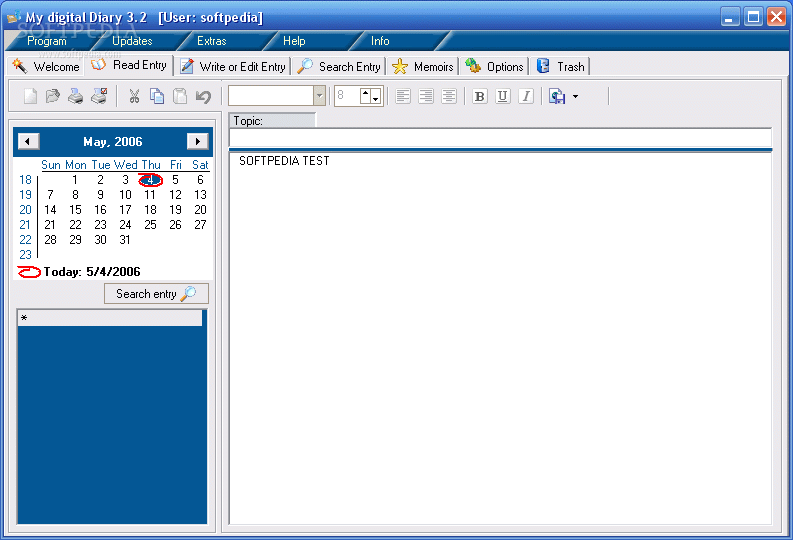Select May 4 in the calendar
793x540 pixels.
click(x=150, y=179)
